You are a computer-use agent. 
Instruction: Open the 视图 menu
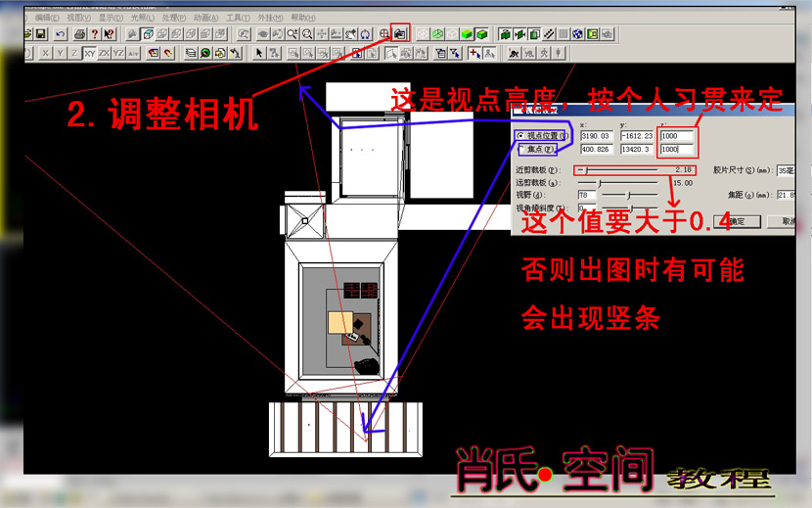point(78,19)
